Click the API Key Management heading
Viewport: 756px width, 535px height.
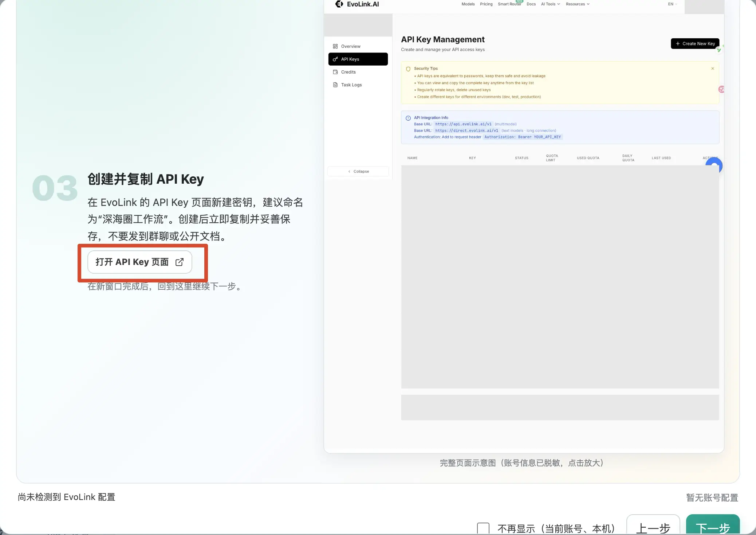(x=442, y=39)
